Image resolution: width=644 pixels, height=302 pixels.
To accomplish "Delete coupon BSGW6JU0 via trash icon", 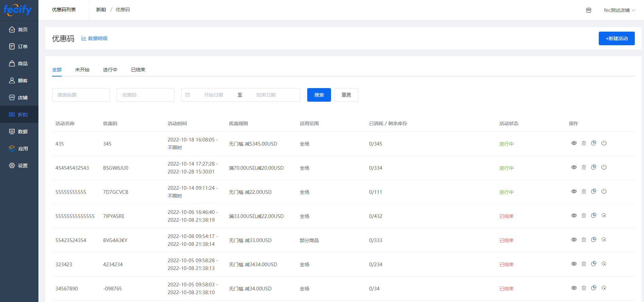I will tap(584, 167).
